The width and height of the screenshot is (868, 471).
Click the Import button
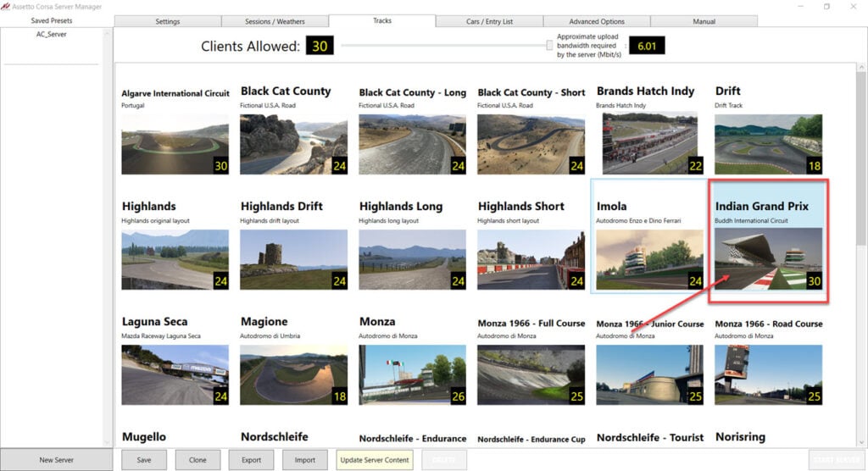[x=305, y=460]
